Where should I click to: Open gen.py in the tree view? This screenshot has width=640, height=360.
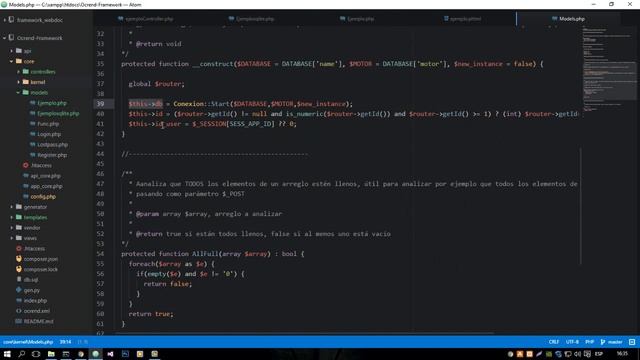pyautogui.click(x=31, y=290)
